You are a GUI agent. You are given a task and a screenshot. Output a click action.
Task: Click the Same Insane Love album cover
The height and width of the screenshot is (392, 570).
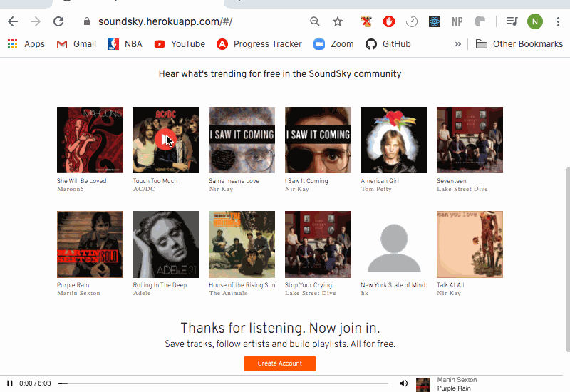click(242, 140)
